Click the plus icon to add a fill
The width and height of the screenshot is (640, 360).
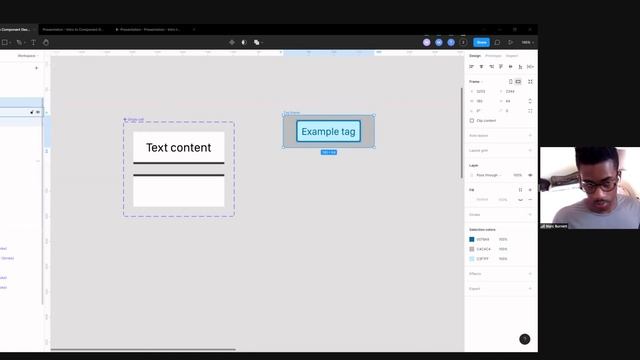pos(530,190)
